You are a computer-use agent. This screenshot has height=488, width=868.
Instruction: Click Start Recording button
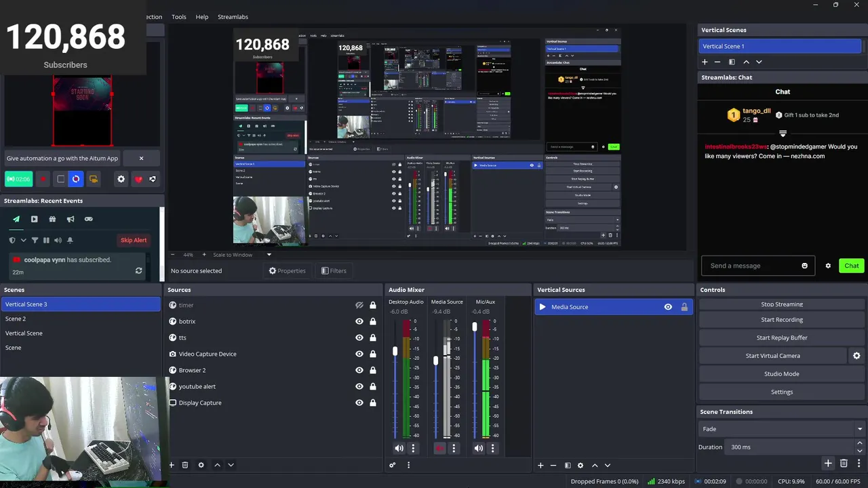tap(781, 320)
